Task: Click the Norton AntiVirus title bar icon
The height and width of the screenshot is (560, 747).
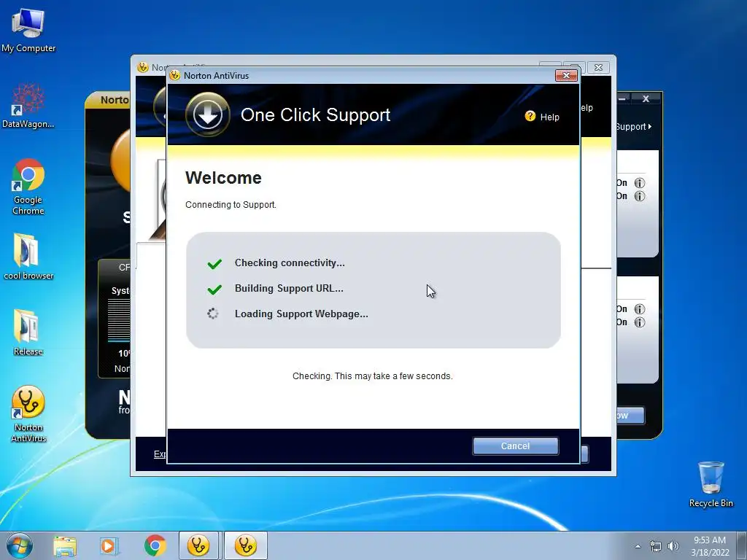Action: 175,75
